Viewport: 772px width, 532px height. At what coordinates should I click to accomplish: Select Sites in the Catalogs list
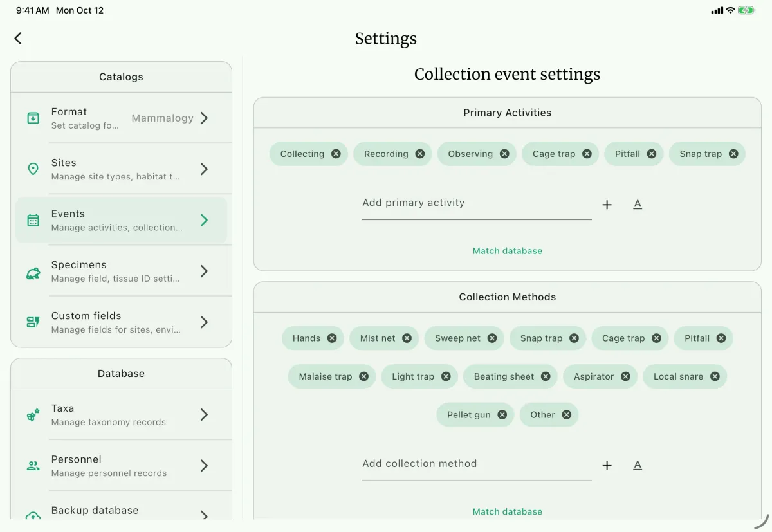121,169
